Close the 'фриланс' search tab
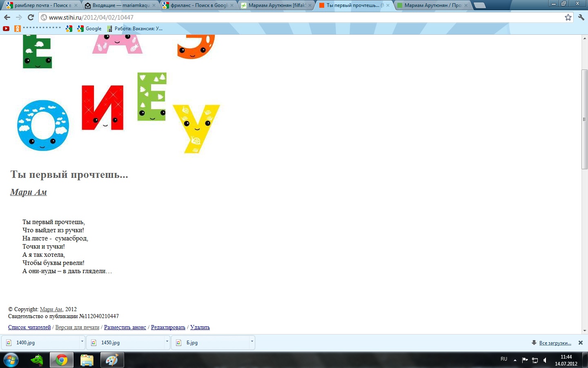The height and width of the screenshot is (368, 588). point(232,5)
